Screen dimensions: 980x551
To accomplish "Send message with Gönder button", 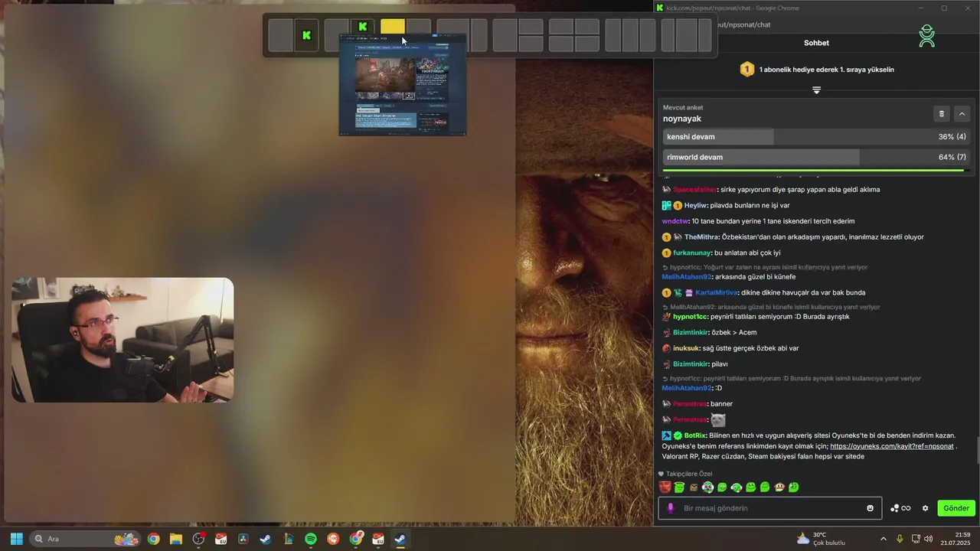I will 955,508.
